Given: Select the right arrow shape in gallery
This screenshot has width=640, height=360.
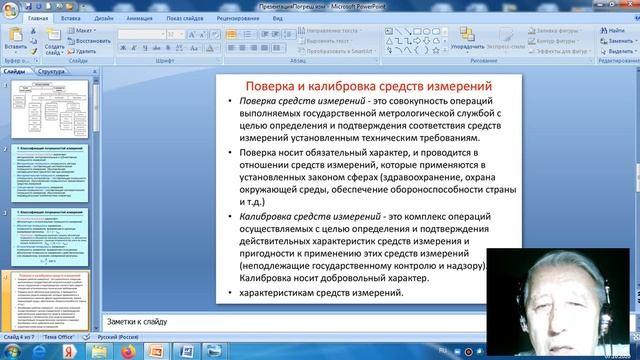Looking at the screenshot, I should point(417,41).
